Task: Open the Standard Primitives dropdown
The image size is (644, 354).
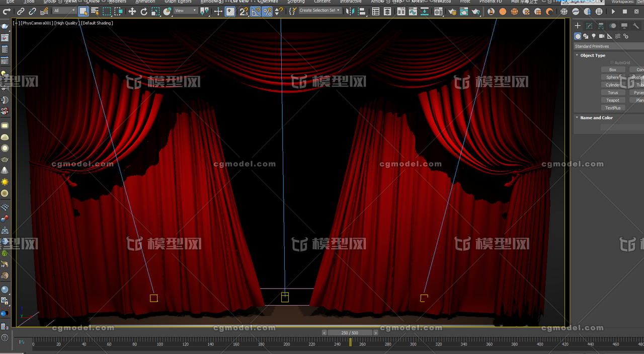Action: pyautogui.click(x=609, y=46)
